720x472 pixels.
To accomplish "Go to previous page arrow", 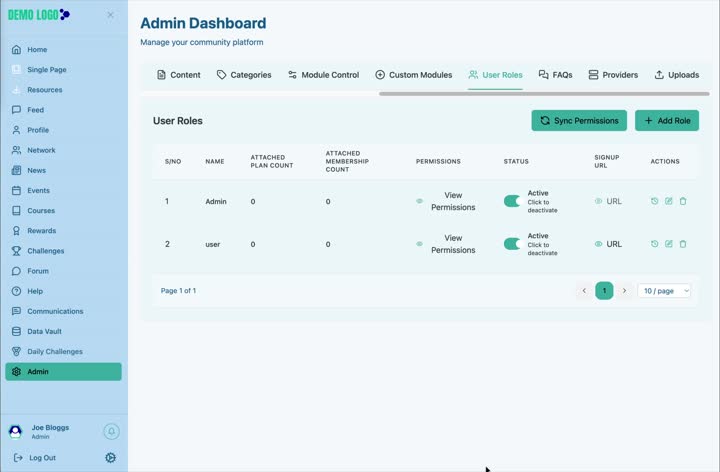I will pos(584,291).
